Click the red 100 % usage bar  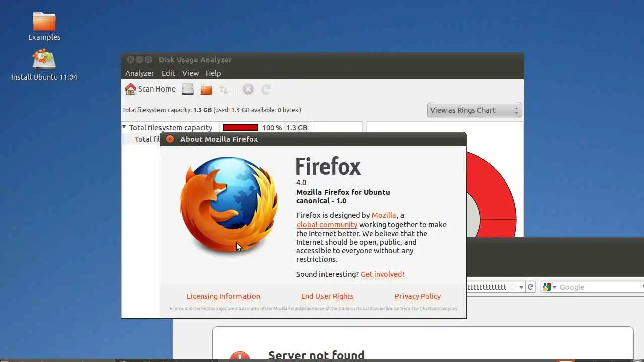pos(240,127)
